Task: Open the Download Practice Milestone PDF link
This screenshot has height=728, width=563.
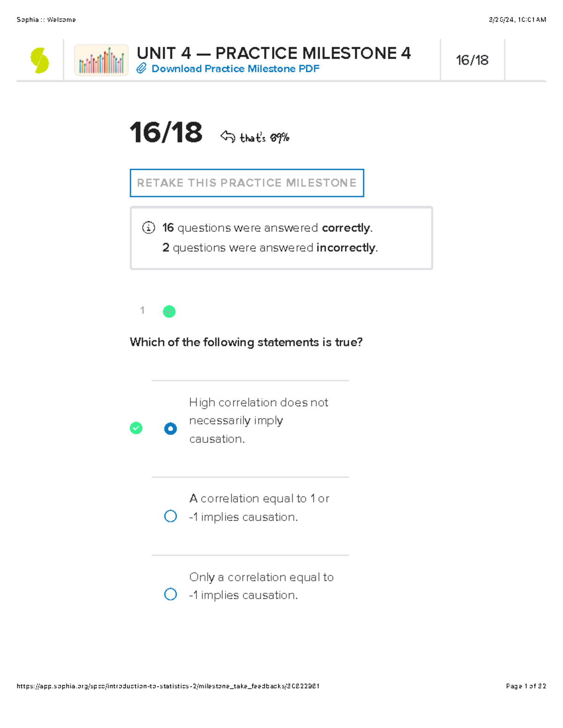Action: click(235, 69)
